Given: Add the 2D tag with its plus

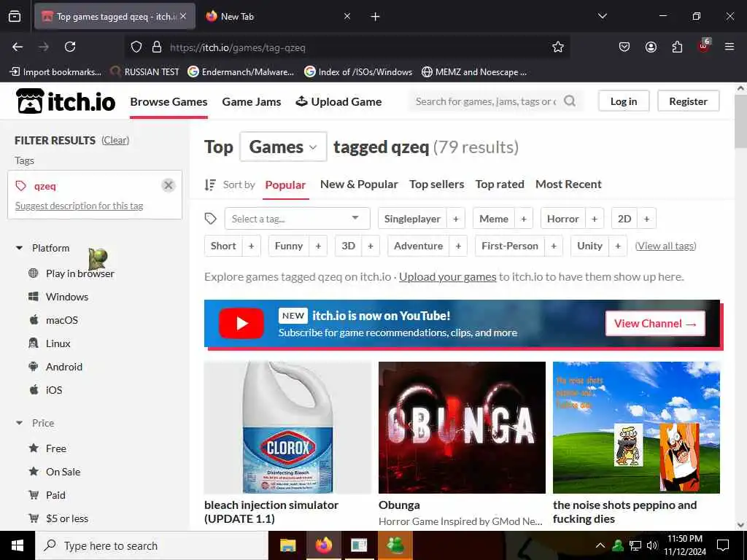Looking at the screenshot, I should 646,219.
